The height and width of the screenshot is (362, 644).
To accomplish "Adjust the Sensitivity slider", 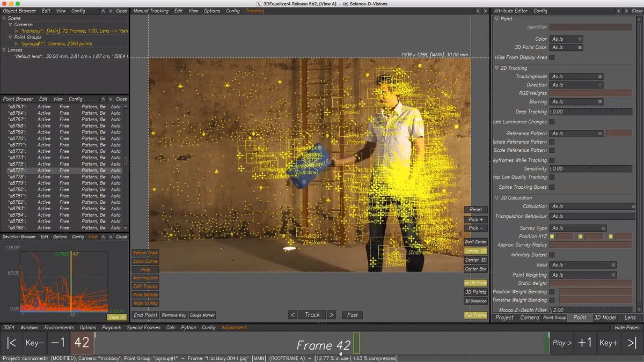I will point(590,168).
